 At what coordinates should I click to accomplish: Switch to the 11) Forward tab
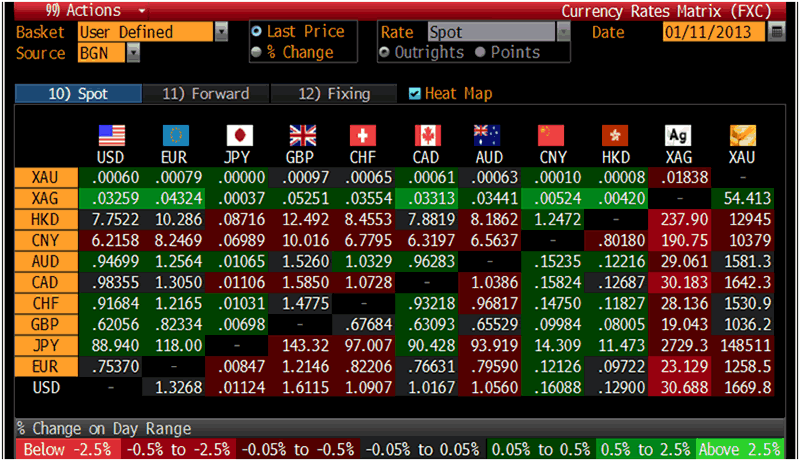click(x=205, y=94)
